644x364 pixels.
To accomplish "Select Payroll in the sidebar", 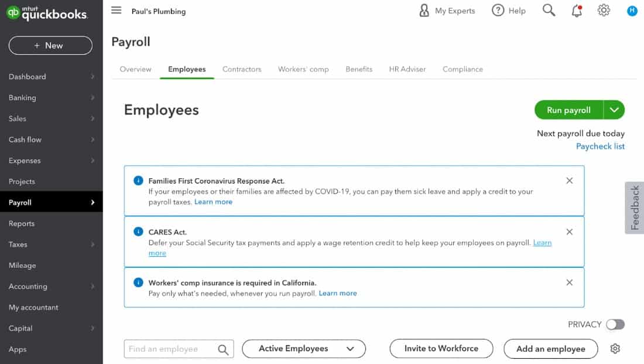I will click(x=52, y=202).
